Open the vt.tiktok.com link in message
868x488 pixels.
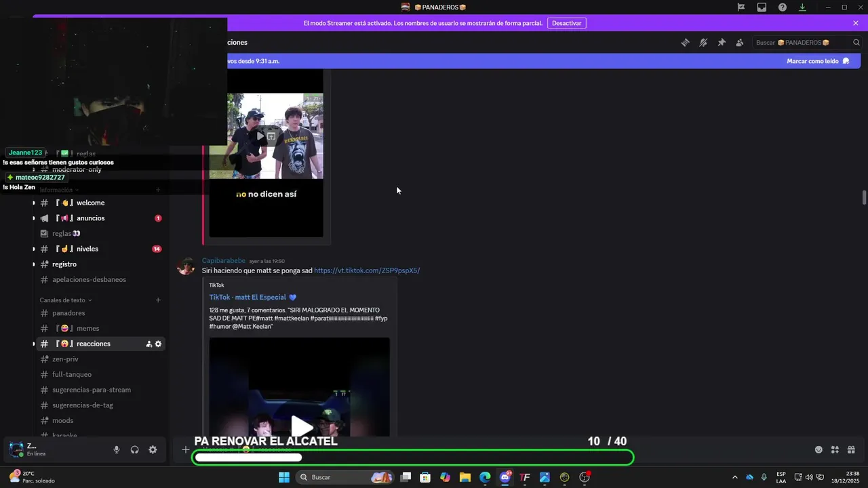click(x=367, y=270)
